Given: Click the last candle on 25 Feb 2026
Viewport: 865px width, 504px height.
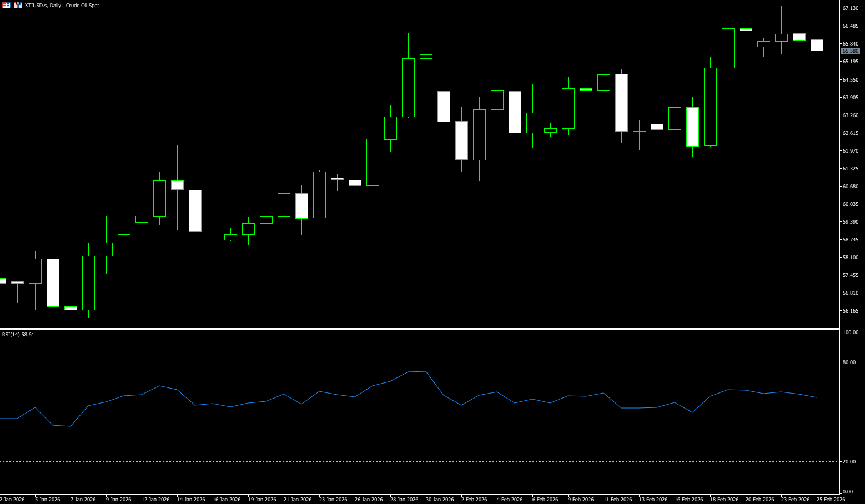Looking at the screenshot, I should pos(817,45).
